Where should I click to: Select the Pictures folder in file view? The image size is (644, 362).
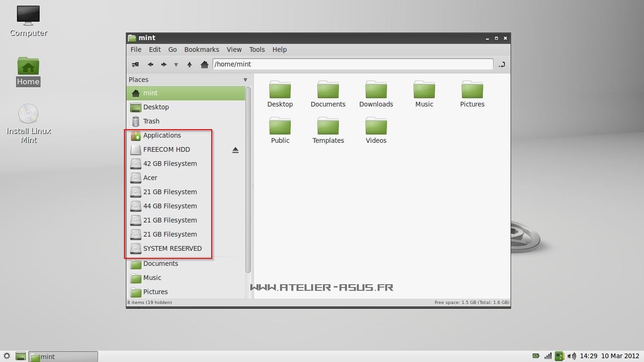pos(472,94)
